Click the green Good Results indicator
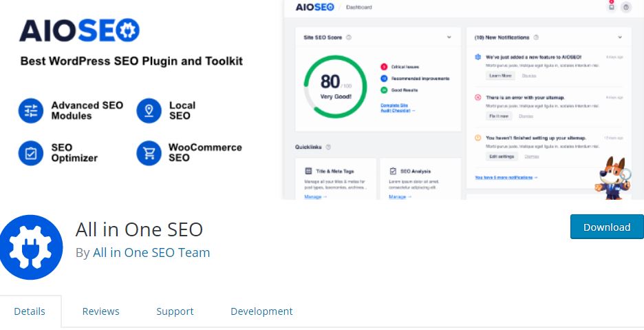 pos(384,90)
